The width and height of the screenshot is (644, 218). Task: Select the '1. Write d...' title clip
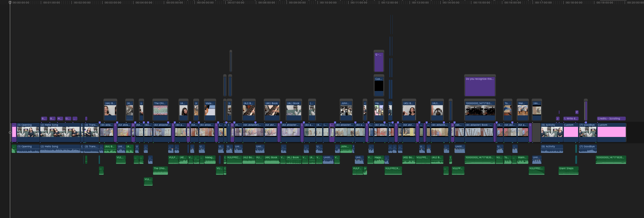click(x=571, y=118)
